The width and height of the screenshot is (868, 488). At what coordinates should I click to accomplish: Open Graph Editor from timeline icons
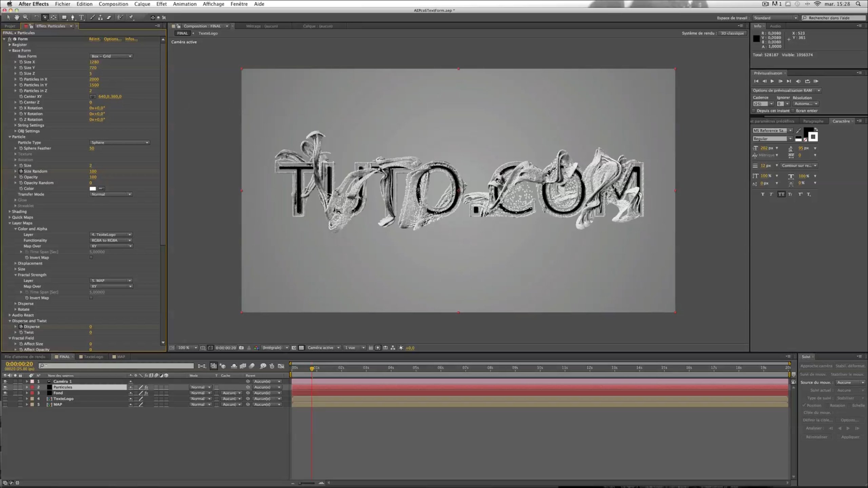281,366
